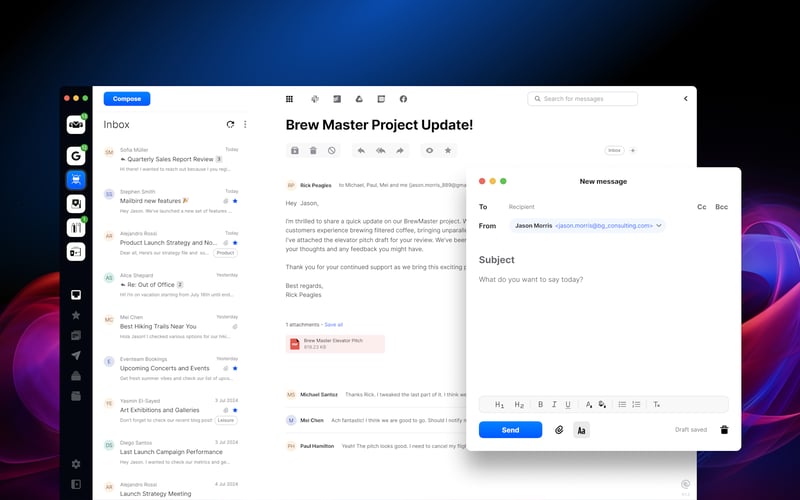800x500 pixels.
Task: Toggle star on Art Exhibitions and Galleries
Action: (235, 410)
